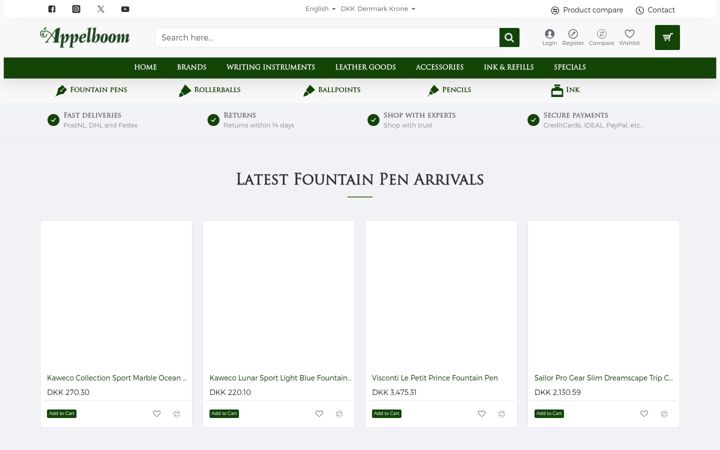The image size is (720, 450).
Task: Open the shopping cart button
Action: 667,37
